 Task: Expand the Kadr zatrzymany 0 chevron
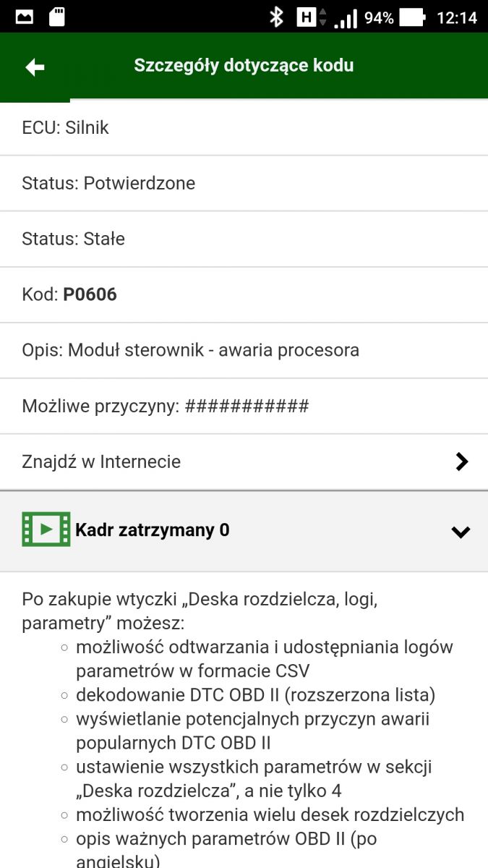(461, 532)
